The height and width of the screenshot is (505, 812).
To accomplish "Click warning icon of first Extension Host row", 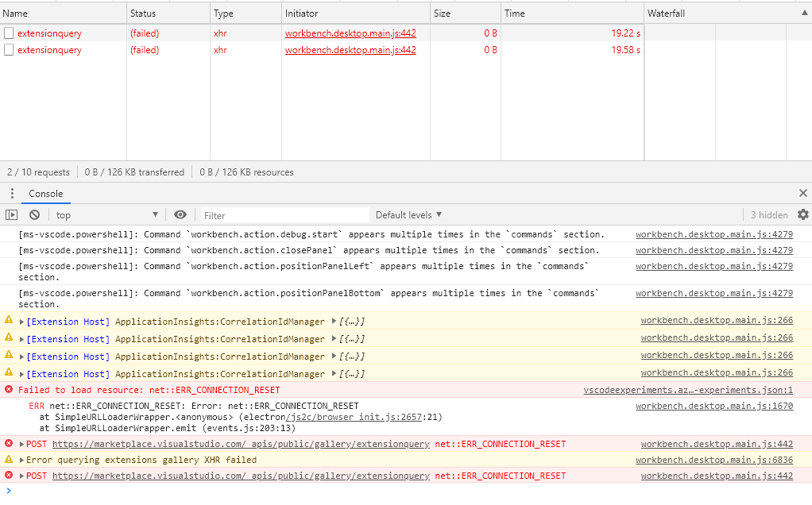I will [x=9, y=320].
